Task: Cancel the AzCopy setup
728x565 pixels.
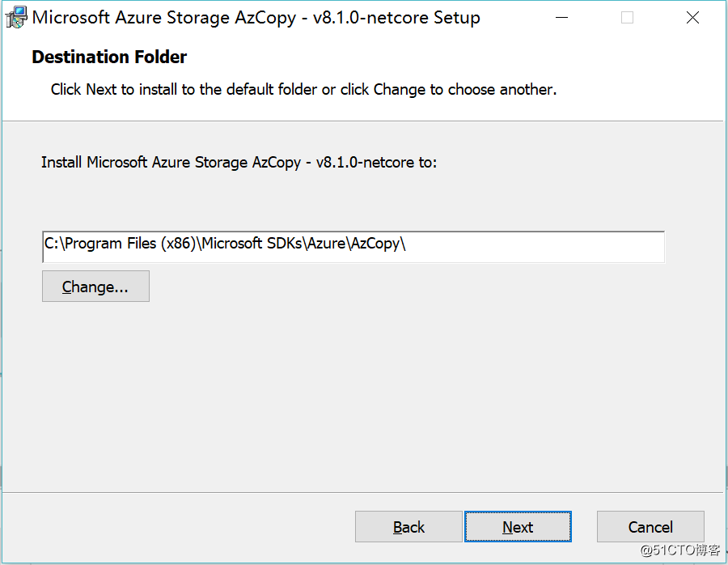Action: tap(650, 526)
